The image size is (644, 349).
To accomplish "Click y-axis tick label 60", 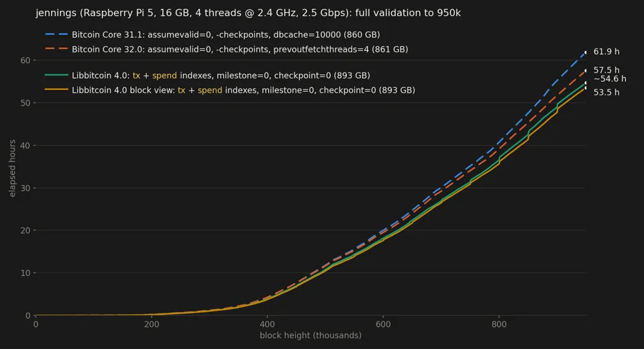I will point(25,60).
